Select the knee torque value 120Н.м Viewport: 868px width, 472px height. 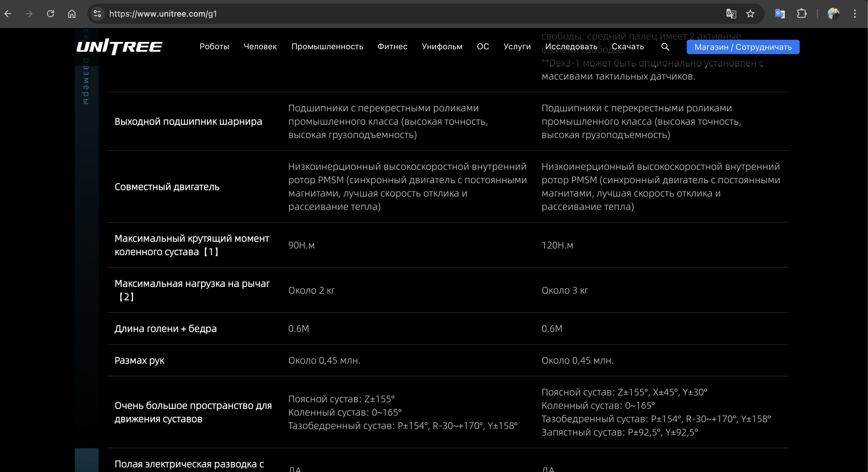point(557,245)
